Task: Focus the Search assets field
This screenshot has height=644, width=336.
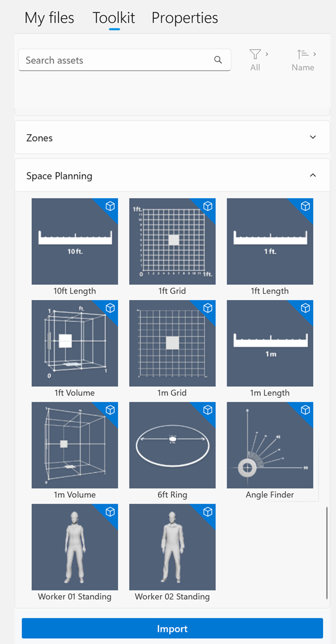Action: point(124,60)
